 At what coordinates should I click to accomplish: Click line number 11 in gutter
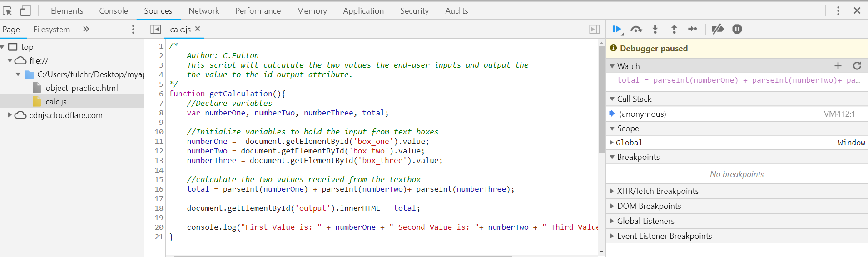click(x=159, y=142)
